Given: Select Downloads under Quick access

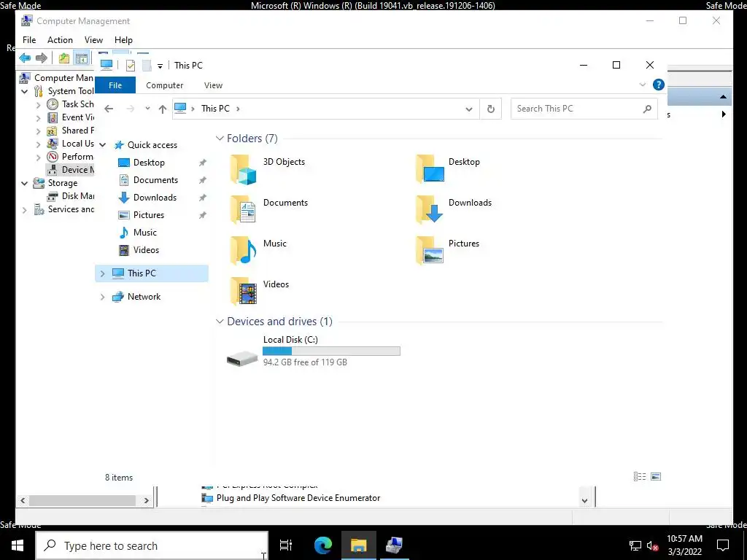Looking at the screenshot, I should point(155,197).
